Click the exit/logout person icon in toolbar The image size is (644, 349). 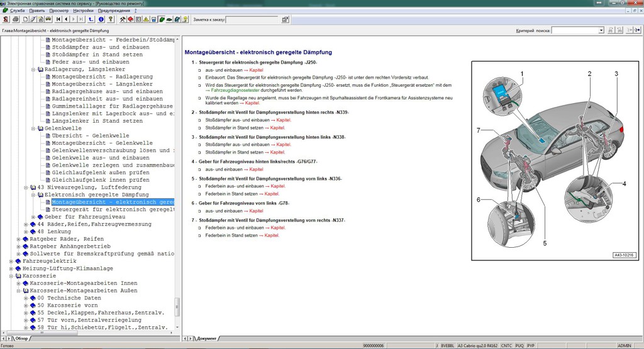[x=6, y=19]
